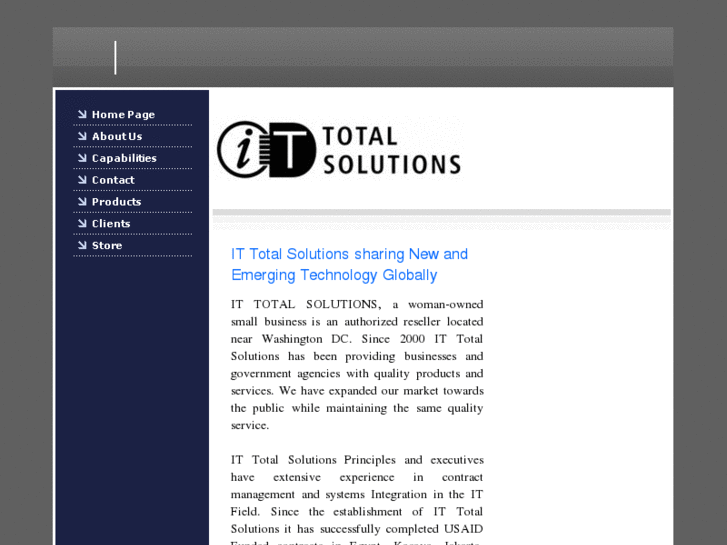Open the Capabilities section

pos(124,158)
